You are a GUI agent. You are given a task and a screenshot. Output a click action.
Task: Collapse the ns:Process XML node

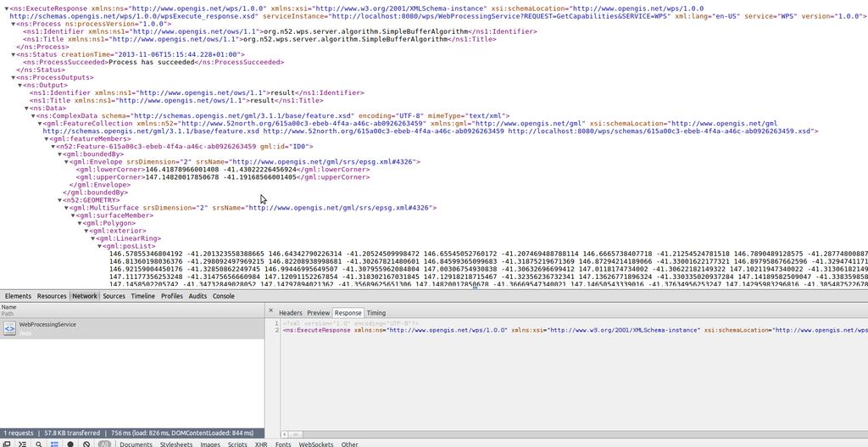coord(14,25)
